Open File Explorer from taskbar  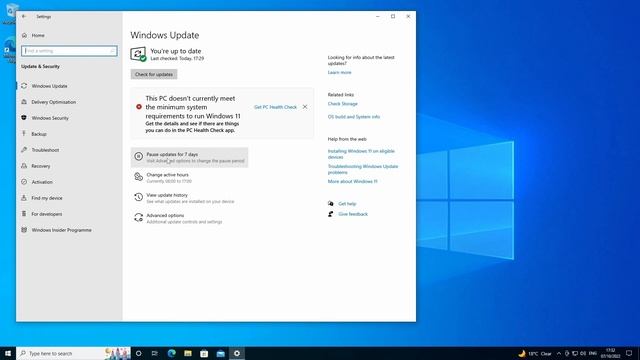[188, 353]
